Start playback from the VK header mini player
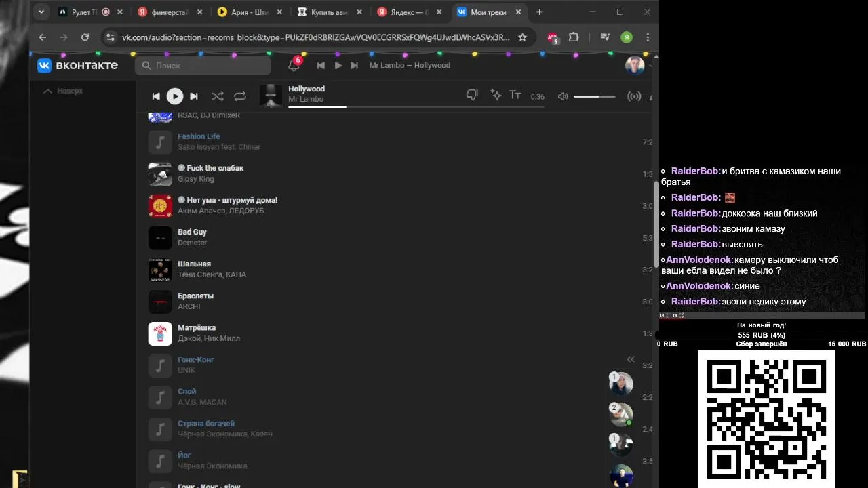Image resolution: width=868 pixels, height=488 pixels. coord(338,65)
